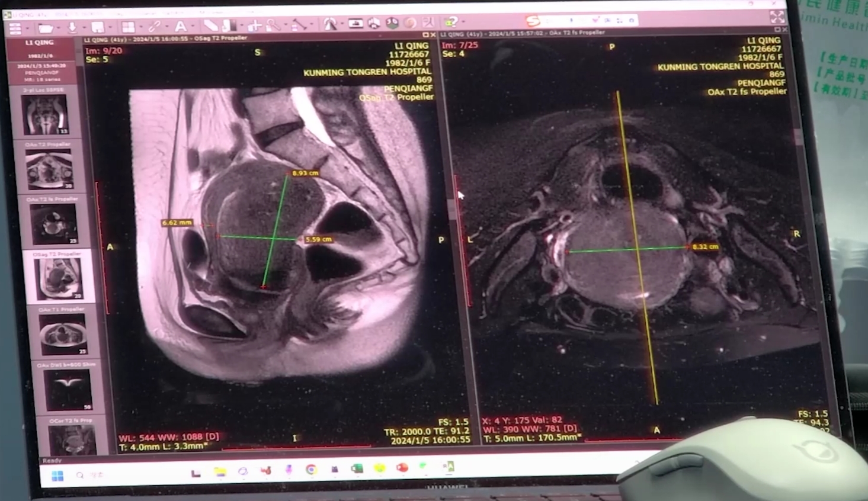Open Chrome from the taskbar

point(310,470)
